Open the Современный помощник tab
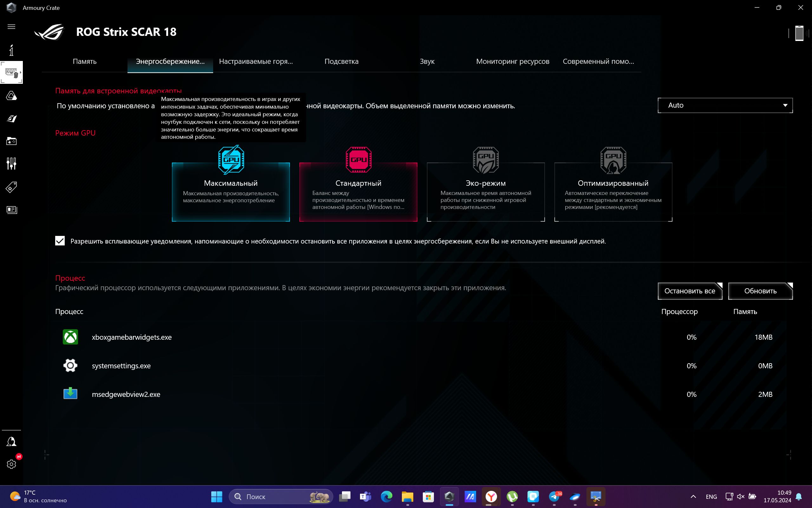812x508 pixels. click(599, 62)
